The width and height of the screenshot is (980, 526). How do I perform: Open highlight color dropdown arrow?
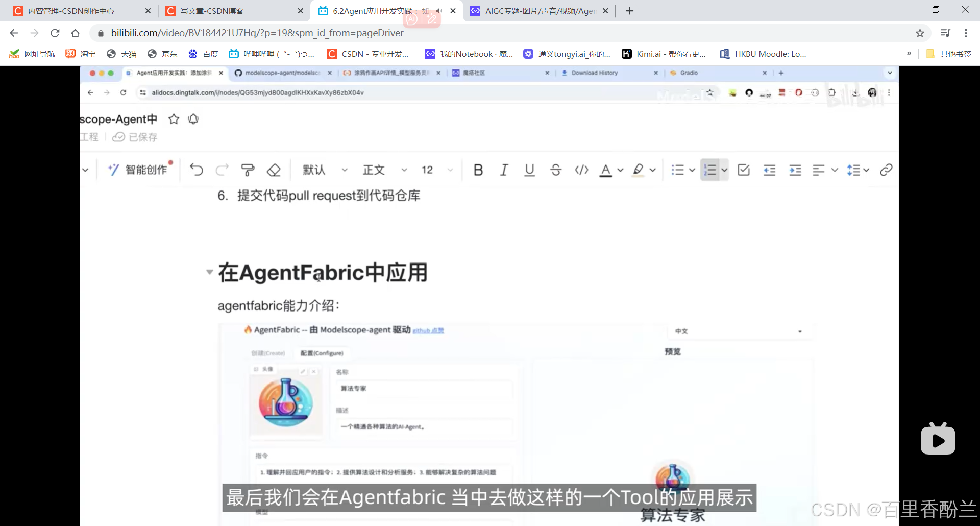point(652,170)
